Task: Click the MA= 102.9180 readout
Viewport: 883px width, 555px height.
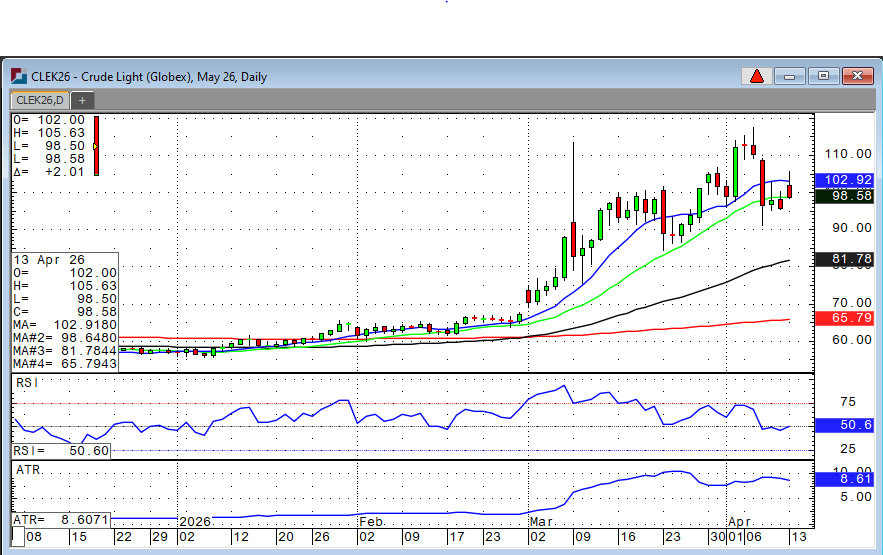Action: pyautogui.click(x=65, y=325)
